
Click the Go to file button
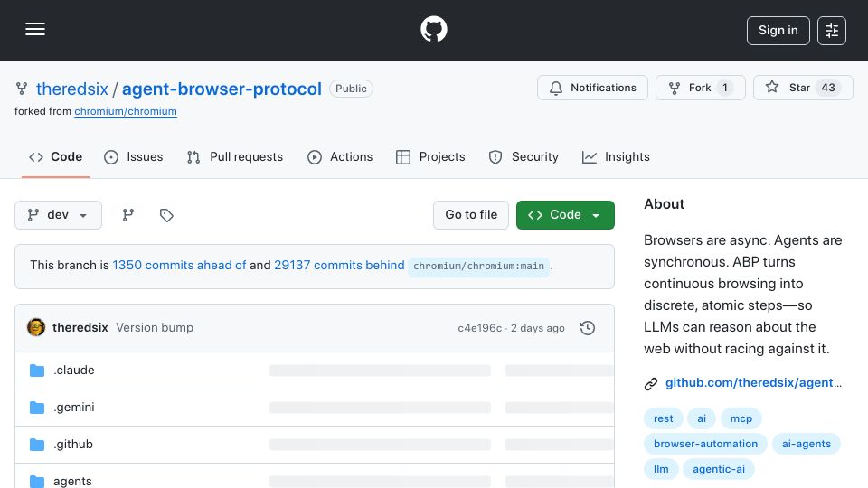pos(471,215)
